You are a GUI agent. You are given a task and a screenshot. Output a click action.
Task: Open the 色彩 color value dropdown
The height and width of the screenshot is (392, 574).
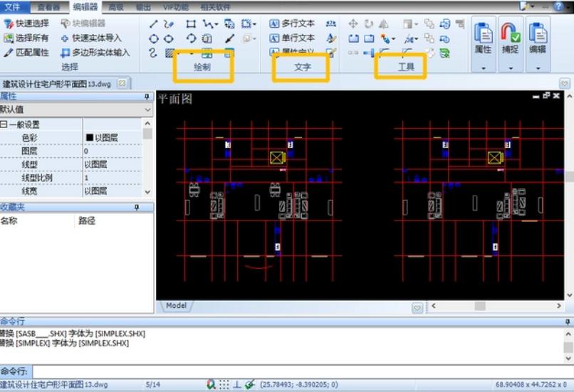(x=112, y=138)
